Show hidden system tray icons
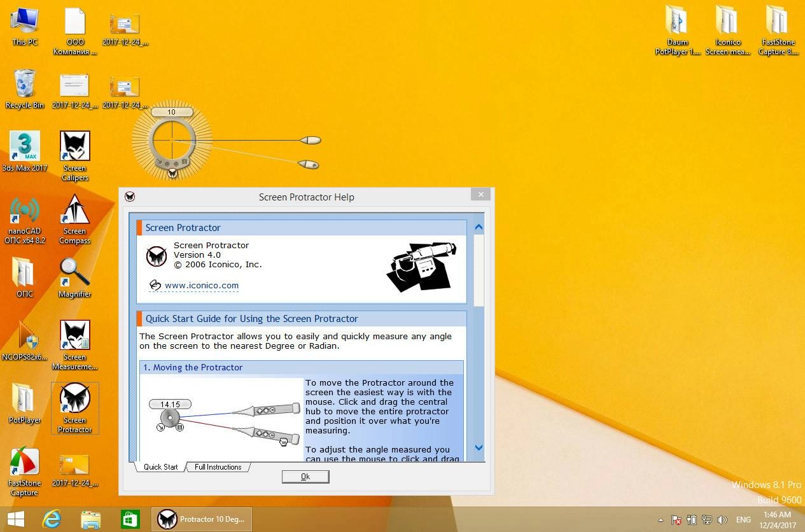 pyautogui.click(x=661, y=520)
